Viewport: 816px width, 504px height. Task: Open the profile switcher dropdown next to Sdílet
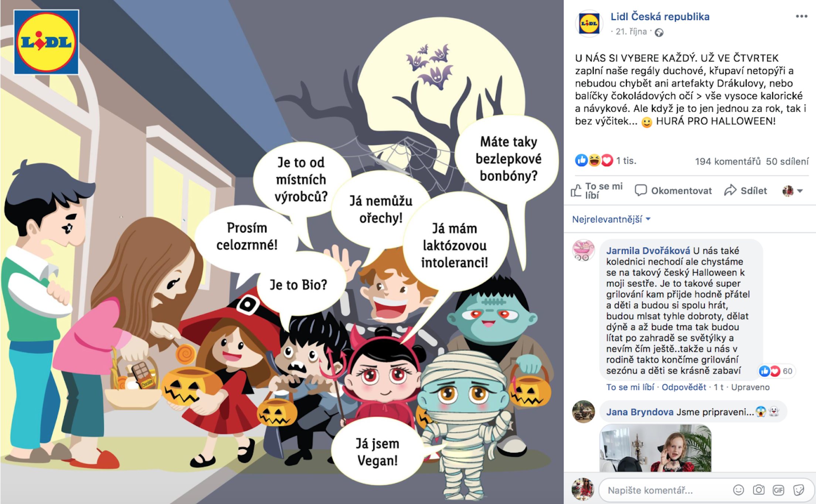point(792,191)
